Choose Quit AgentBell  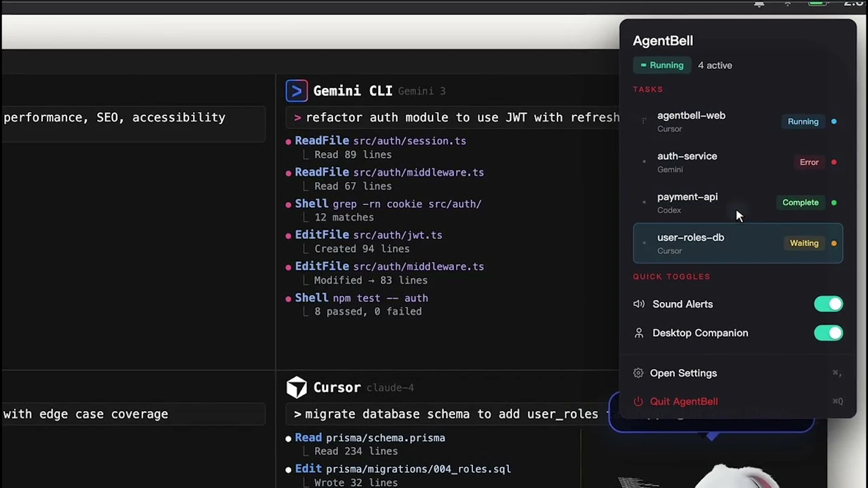point(738,401)
